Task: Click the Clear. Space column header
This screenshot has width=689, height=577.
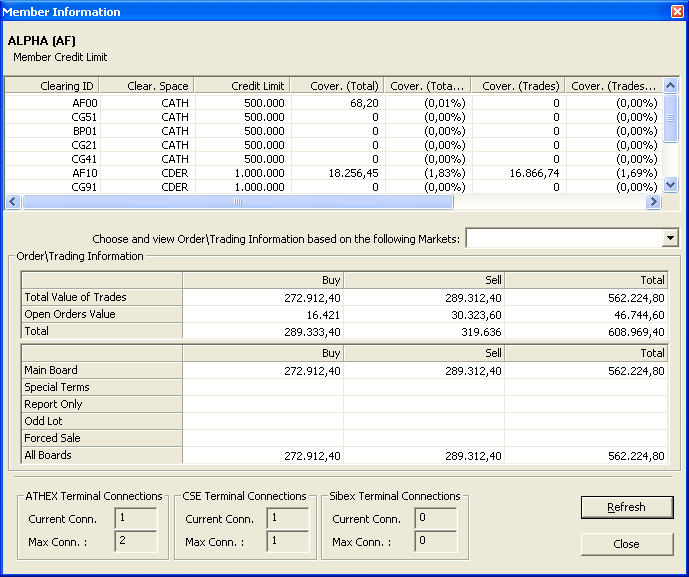Action: pyautogui.click(x=147, y=86)
